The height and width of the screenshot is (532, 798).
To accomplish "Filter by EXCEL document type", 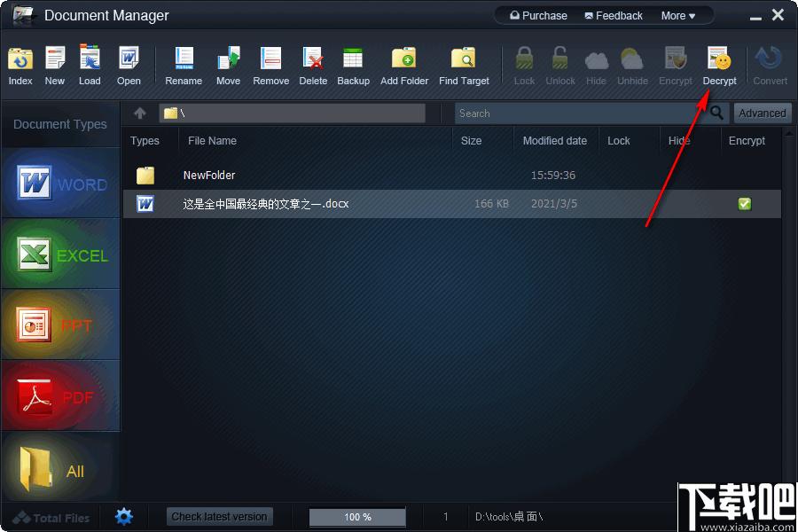I will [x=61, y=254].
